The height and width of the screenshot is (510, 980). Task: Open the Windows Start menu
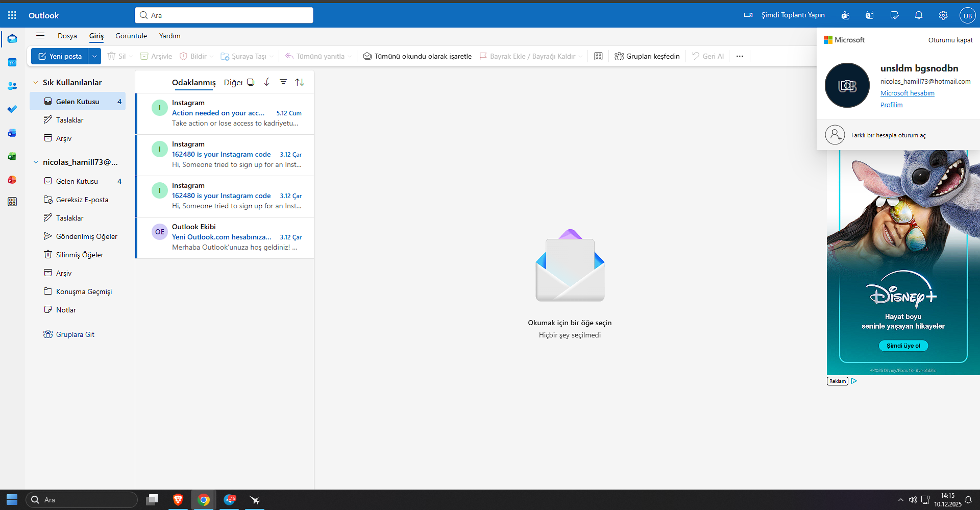click(x=12, y=500)
